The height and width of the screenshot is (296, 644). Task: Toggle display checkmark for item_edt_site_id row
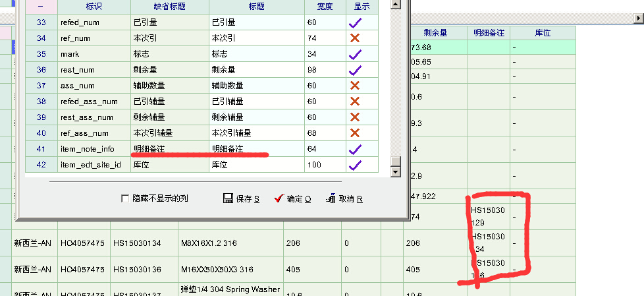[x=356, y=165]
